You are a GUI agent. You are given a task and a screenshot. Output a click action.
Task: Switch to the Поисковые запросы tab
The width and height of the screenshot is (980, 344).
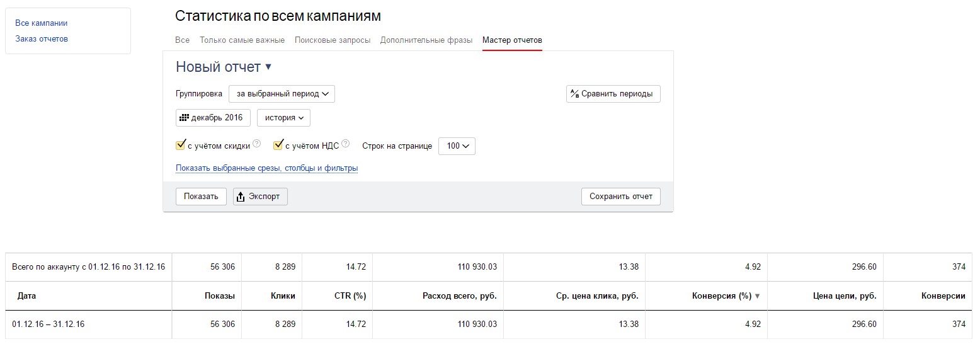[x=333, y=40]
